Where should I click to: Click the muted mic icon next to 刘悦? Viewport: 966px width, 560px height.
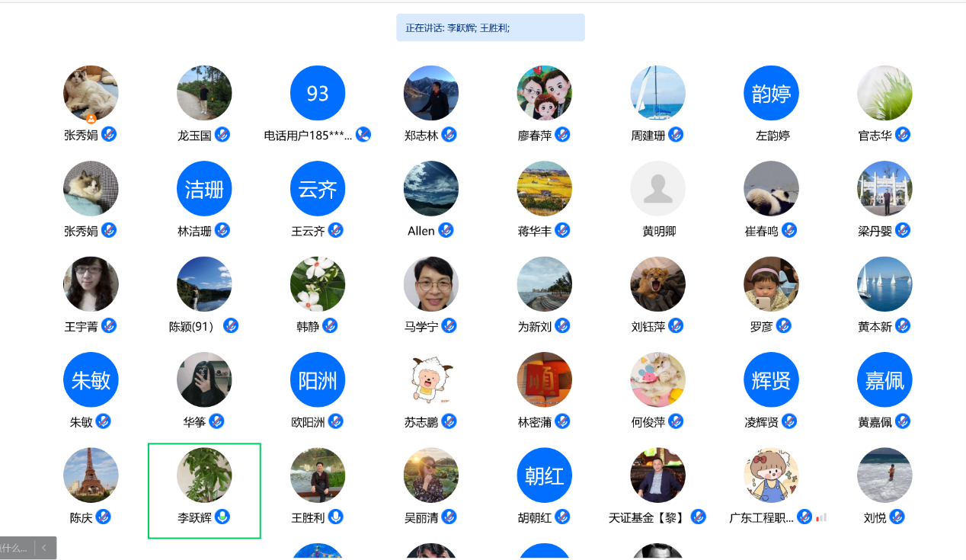(x=897, y=517)
